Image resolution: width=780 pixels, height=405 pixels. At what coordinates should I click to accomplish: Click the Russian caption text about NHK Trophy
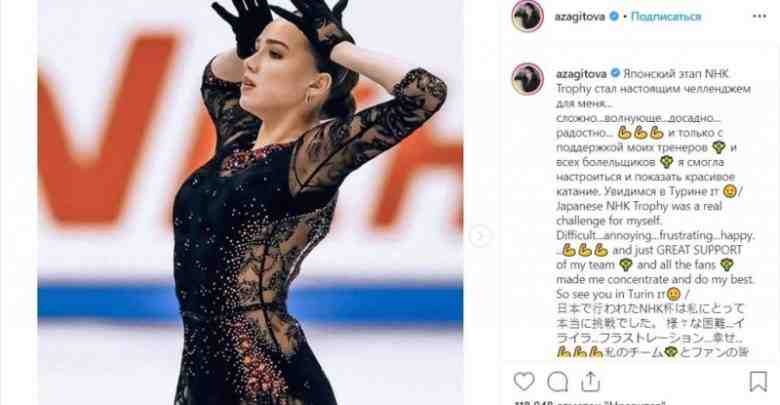653,132
